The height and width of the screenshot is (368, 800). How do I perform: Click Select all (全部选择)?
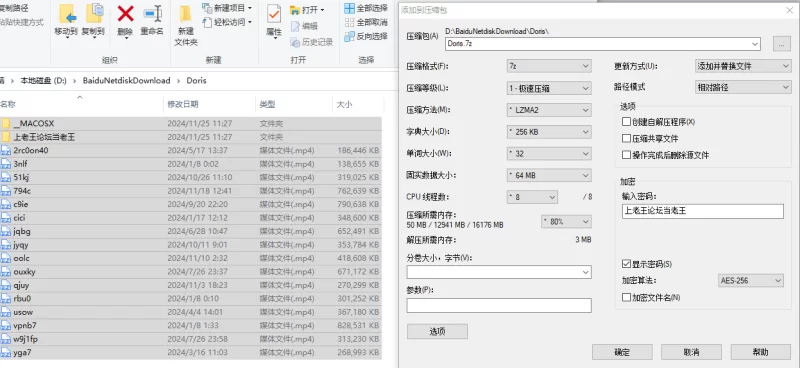coord(366,8)
